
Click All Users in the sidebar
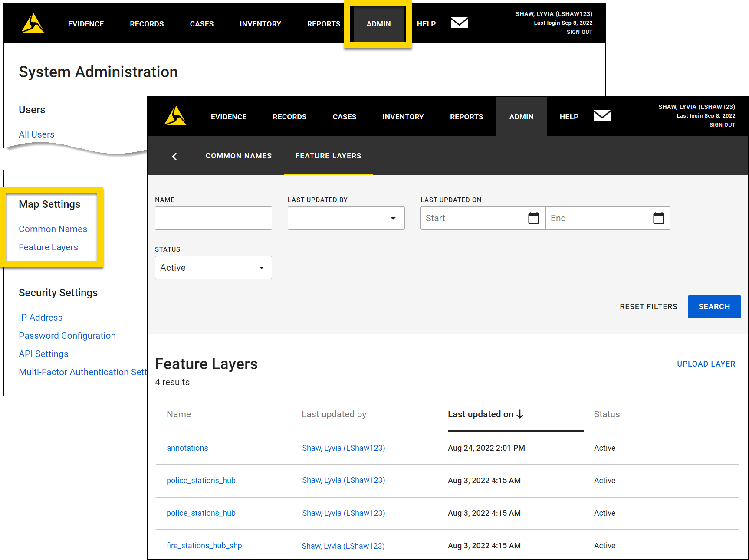pos(36,134)
